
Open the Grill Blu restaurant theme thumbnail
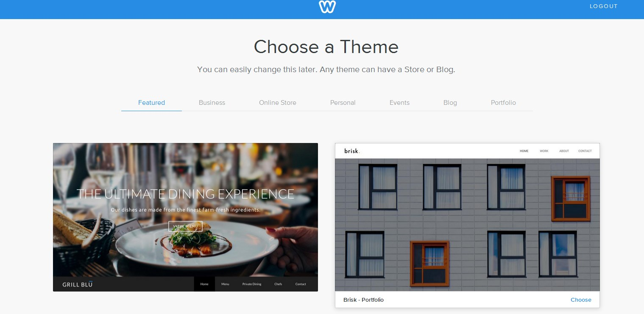[185, 217]
